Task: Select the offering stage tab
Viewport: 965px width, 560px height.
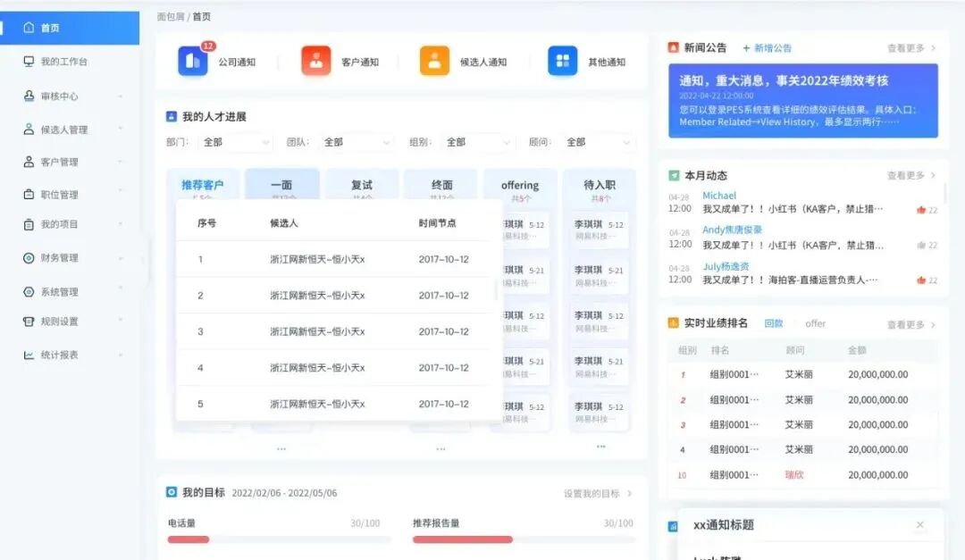Action: (520, 187)
